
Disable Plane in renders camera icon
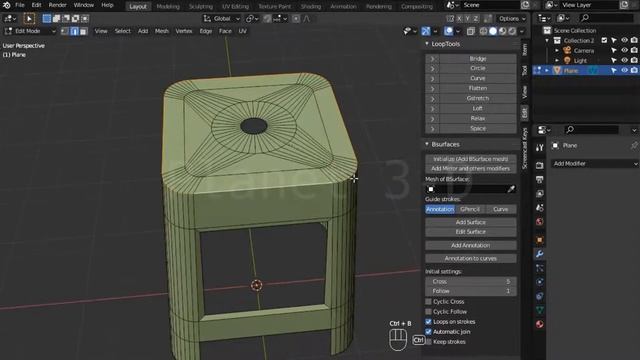click(634, 70)
